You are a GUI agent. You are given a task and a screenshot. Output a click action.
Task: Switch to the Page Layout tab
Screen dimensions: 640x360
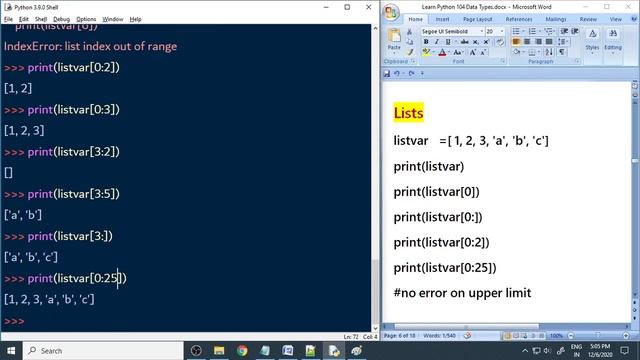tap(478, 19)
